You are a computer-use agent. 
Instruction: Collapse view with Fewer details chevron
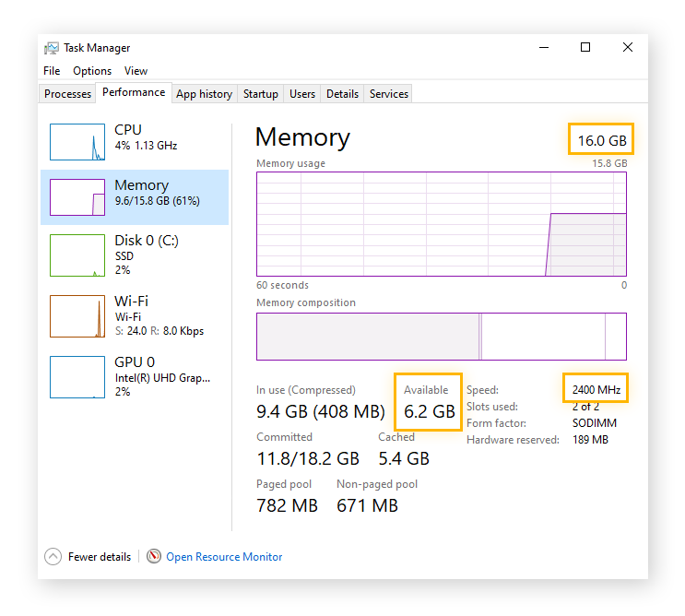point(53,557)
